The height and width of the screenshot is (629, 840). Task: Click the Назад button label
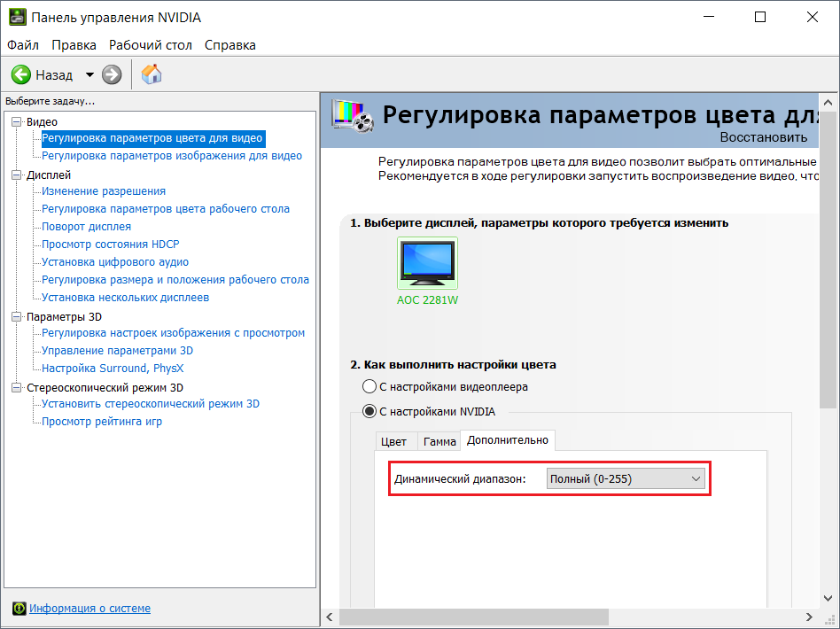point(54,75)
